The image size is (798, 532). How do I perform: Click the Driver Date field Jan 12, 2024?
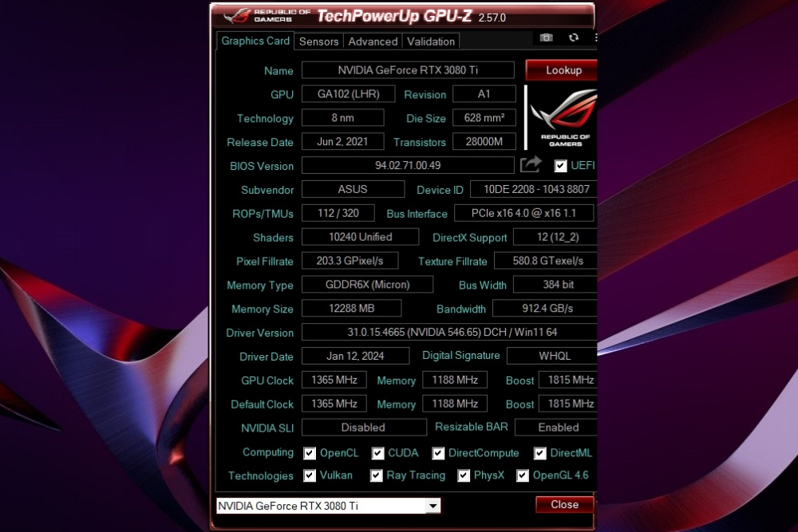(x=355, y=356)
